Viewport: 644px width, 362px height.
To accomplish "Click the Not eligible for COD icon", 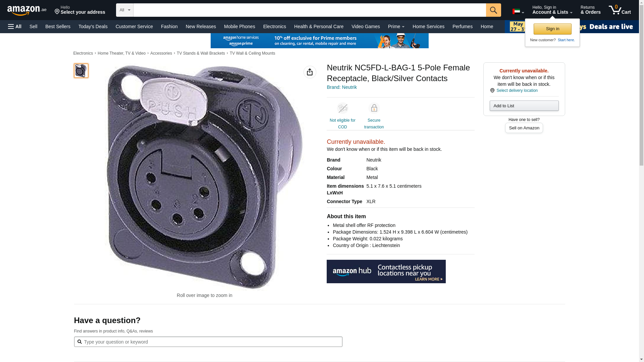I will pyautogui.click(x=342, y=108).
